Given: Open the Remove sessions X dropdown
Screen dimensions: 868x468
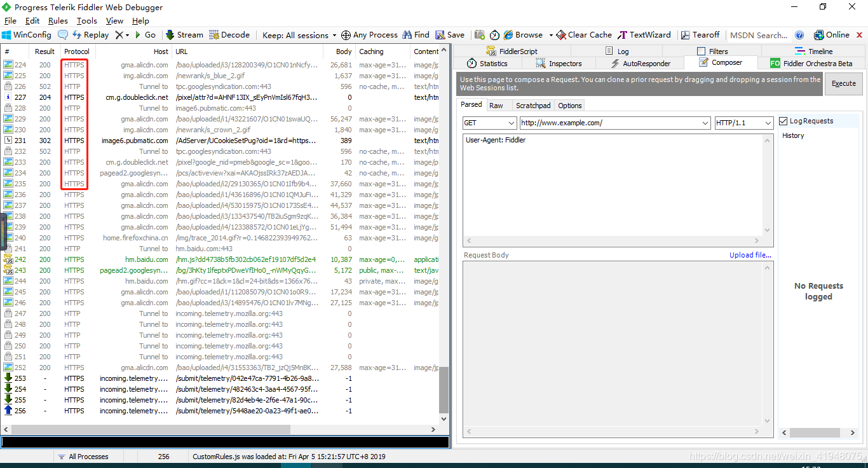Looking at the screenshot, I should [x=127, y=35].
